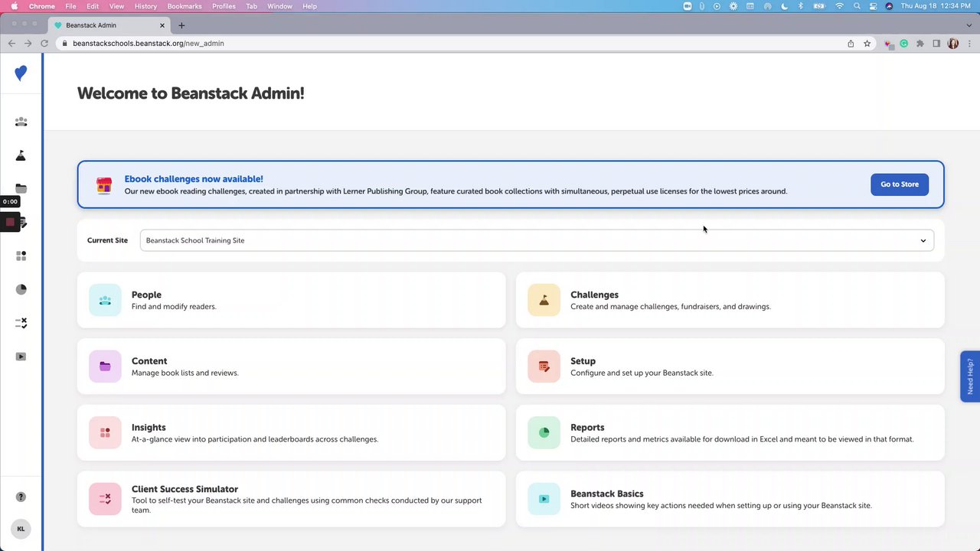This screenshot has width=980, height=551.
Task: Open Reports pie chart sidebar icon
Action: 21,289
